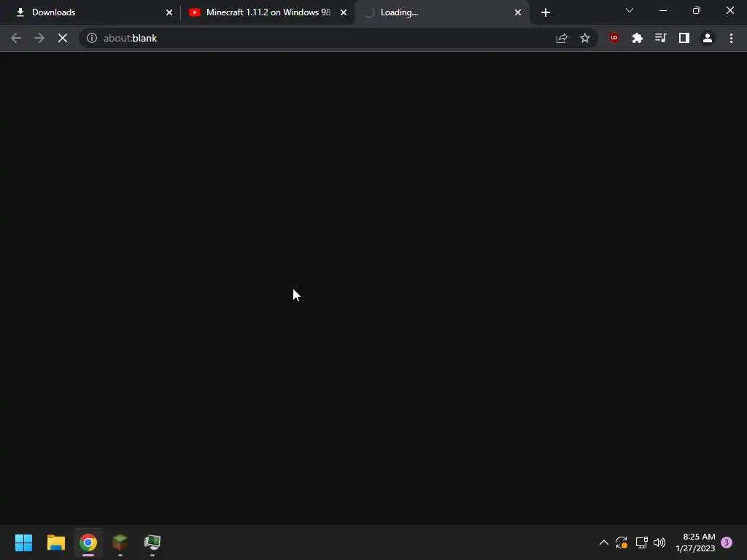Click the YouTube favicon on Minecraft tab
The image size is (747, 560).
(194, 12)
